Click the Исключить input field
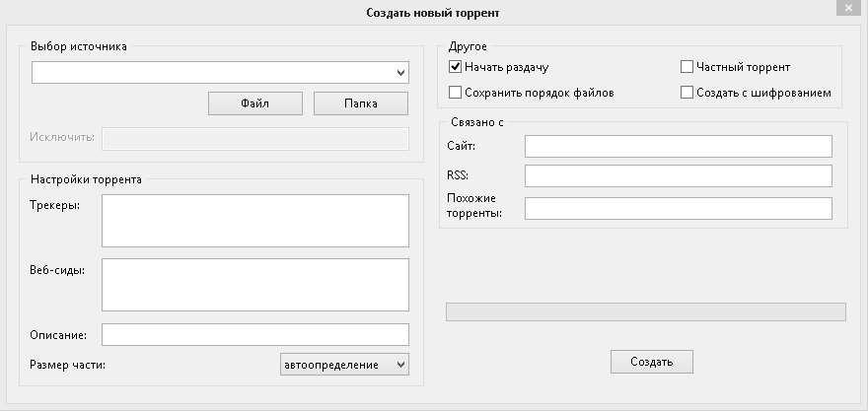 coord(255,139)
